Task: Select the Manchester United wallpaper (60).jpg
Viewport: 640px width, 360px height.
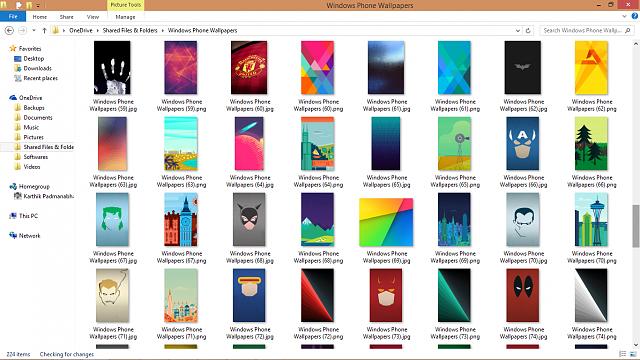Action: click(249, 67)
